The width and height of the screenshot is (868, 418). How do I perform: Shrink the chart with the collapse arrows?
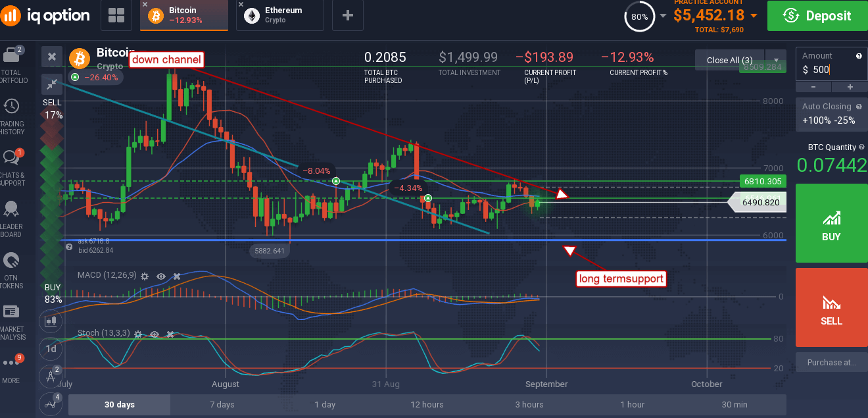pyautogui.click(x=52, y=84)
